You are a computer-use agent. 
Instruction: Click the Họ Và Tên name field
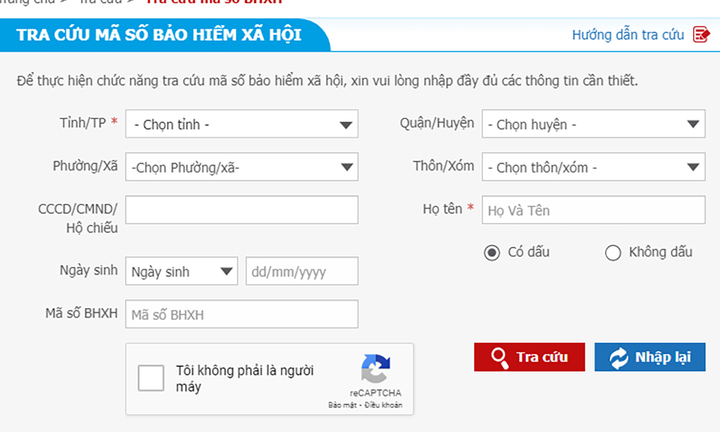coord(593,210)
